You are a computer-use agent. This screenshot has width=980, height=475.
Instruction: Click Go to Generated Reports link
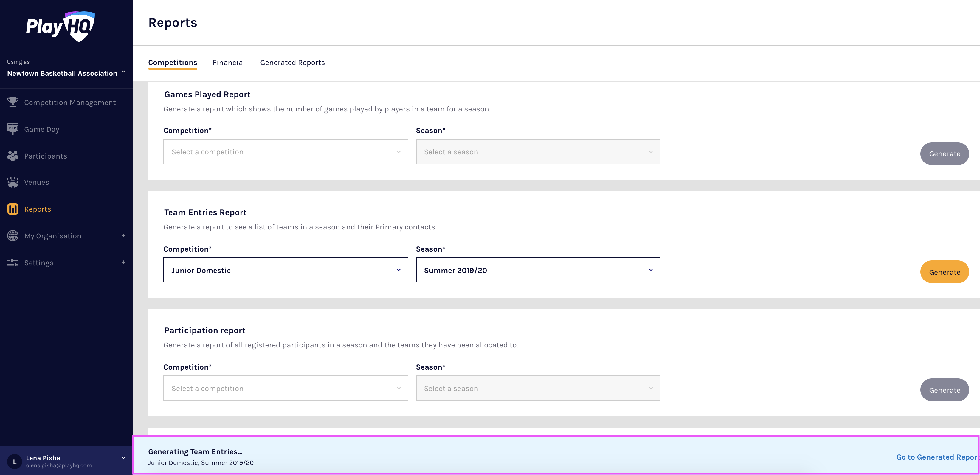(x=936, y=457)
